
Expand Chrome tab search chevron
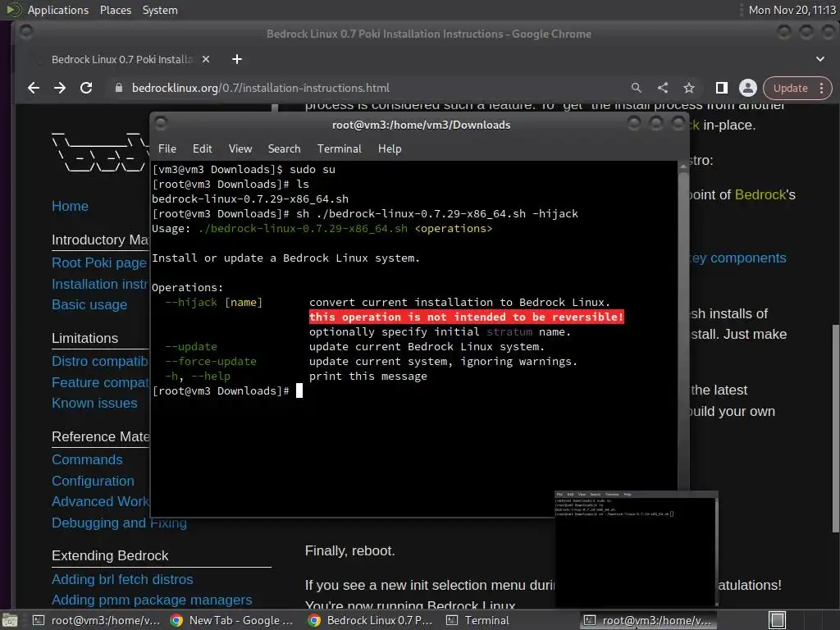pos(820,59)
